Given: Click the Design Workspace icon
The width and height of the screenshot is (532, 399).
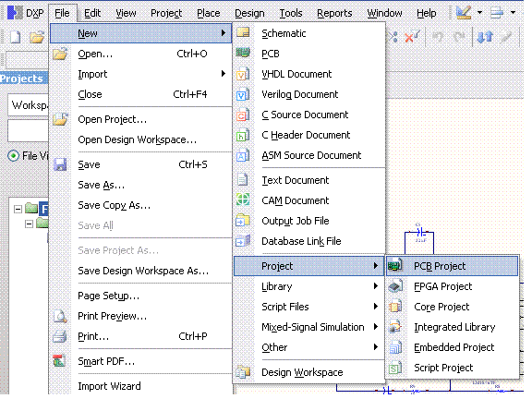Looking at the screenshot, I should click(243, 372).
